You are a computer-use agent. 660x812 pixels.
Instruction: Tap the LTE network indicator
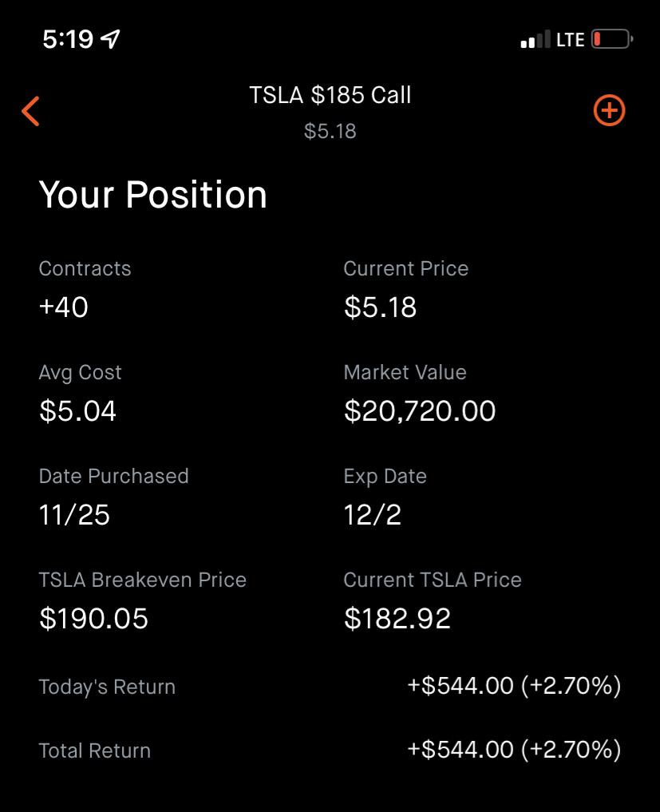pyautogui.click(x=570, y=39)
